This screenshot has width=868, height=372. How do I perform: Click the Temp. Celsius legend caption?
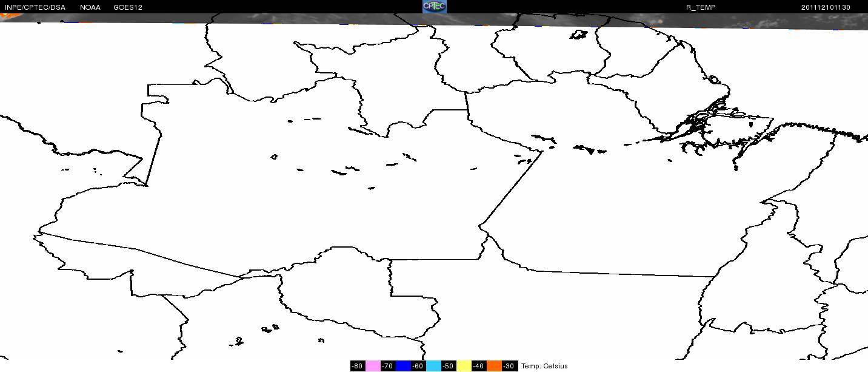pyautogui.click(x=544, y=366)
